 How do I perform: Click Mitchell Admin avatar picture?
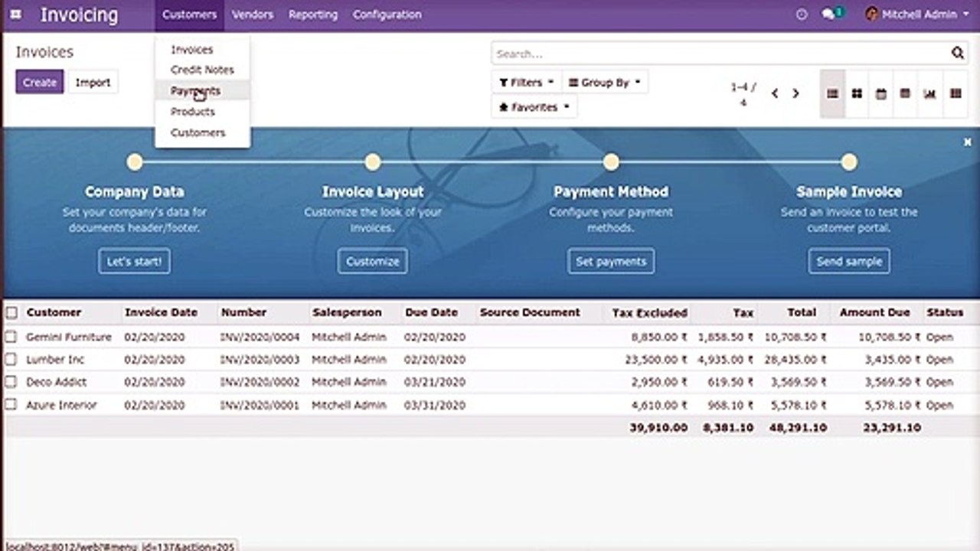coord(871,14)
